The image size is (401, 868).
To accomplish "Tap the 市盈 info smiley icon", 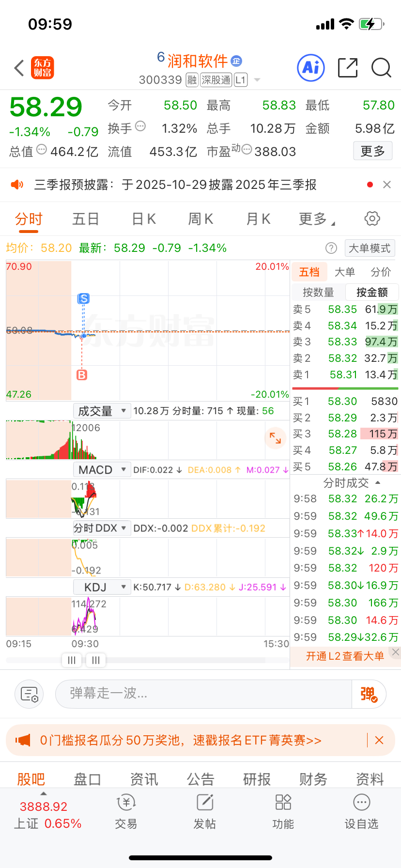I will [x=247, y=149].
